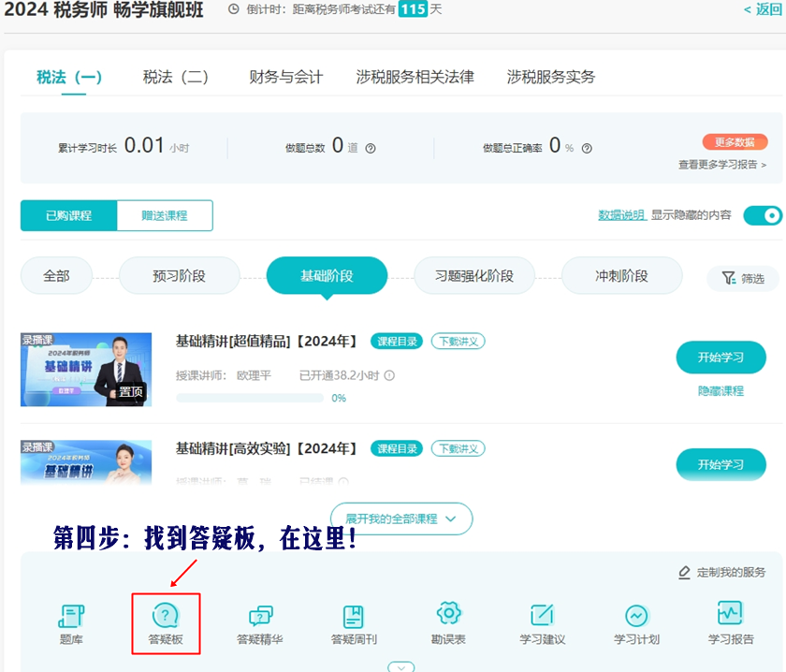Open the 筛选 filter dropdown
Image resolution: width=786 pixels, height=672 pixels.
743,278
